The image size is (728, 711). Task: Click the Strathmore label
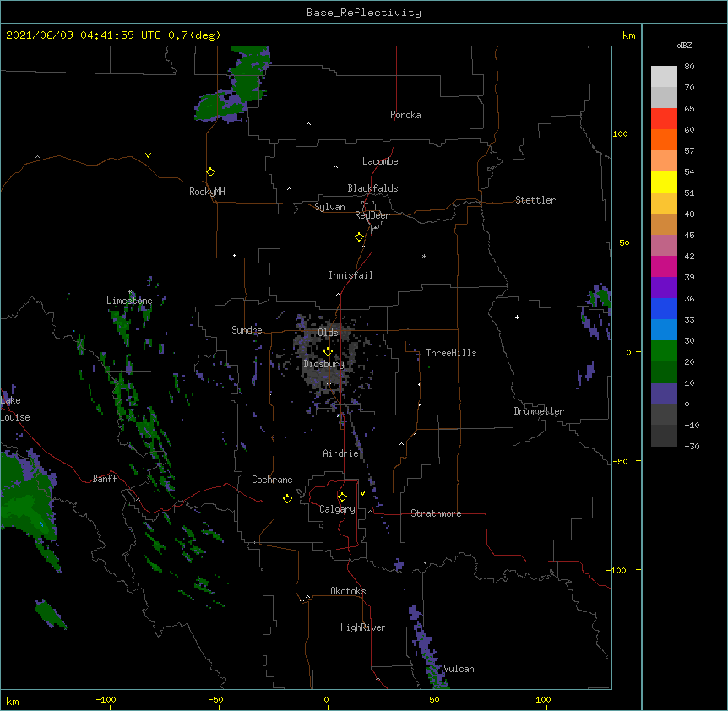click(x=436, y=513)
